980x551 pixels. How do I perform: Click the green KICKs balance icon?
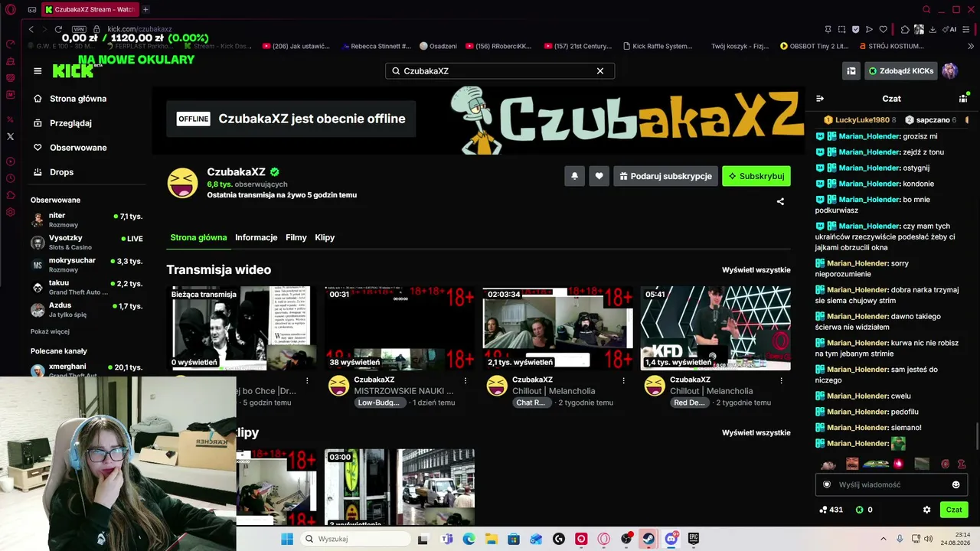(859, 510)
